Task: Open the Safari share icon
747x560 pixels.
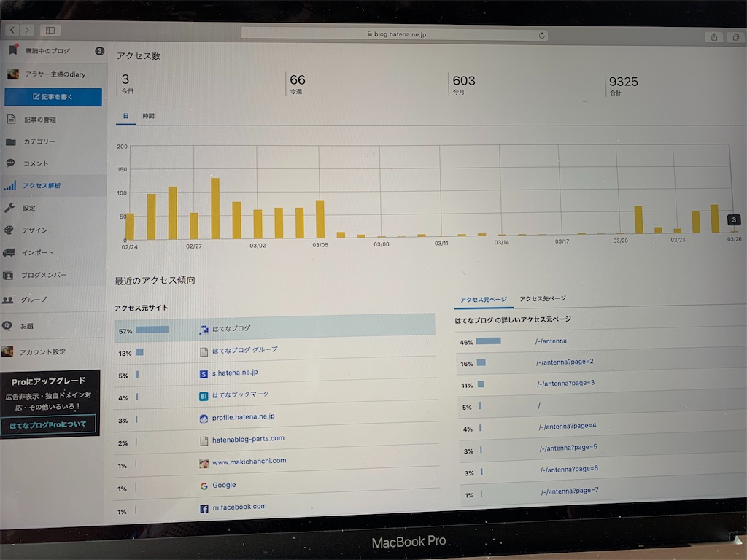Action: point(713,37)
